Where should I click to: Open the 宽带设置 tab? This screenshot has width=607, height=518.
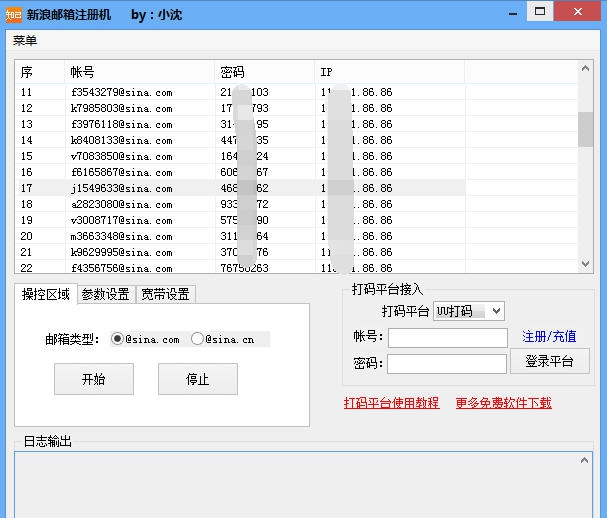(165, 295)
